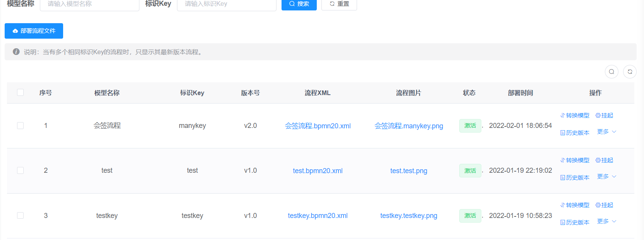The image size is (644, 240).
Task: Open the 会签流程.bpmn20.xml link
Action: (318, 126)
